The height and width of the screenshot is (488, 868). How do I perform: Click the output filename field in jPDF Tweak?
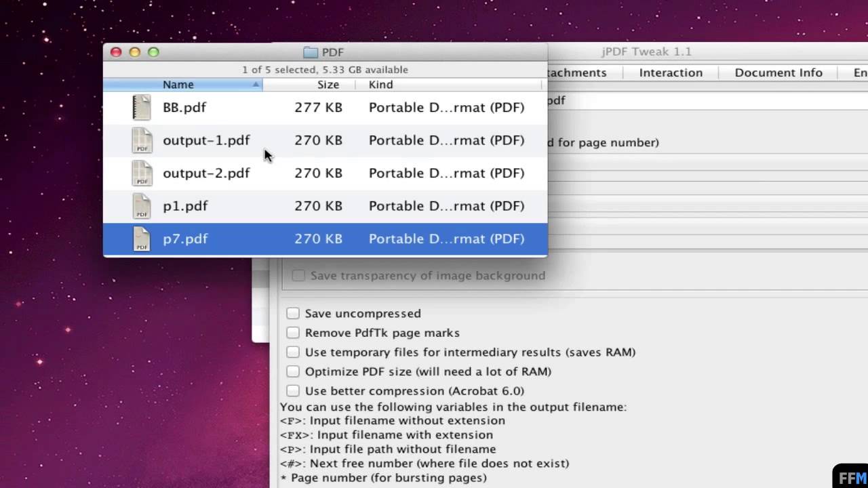pos(707,100)
